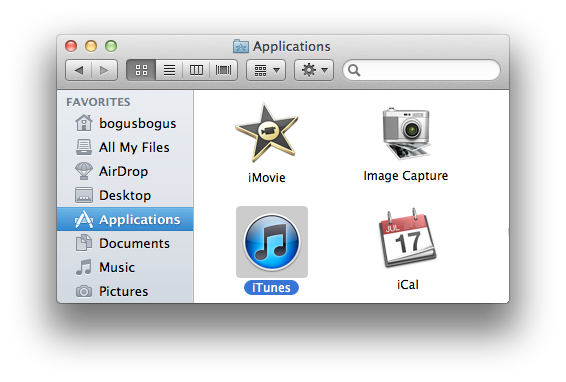
Task: Switch to icon view
Action: pyautogui.click(x=141, y=70)
